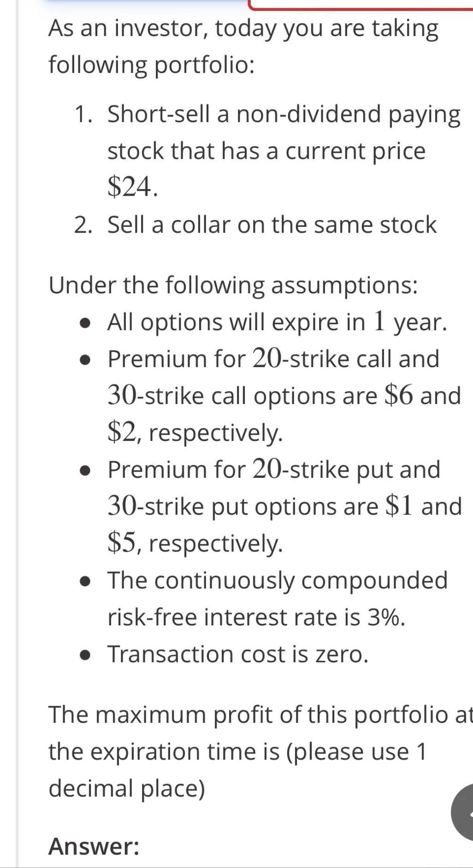Click the 'All options will expire in 1 year.' bullet
This screenshot has width=473, height=868.
click(277, 322)
